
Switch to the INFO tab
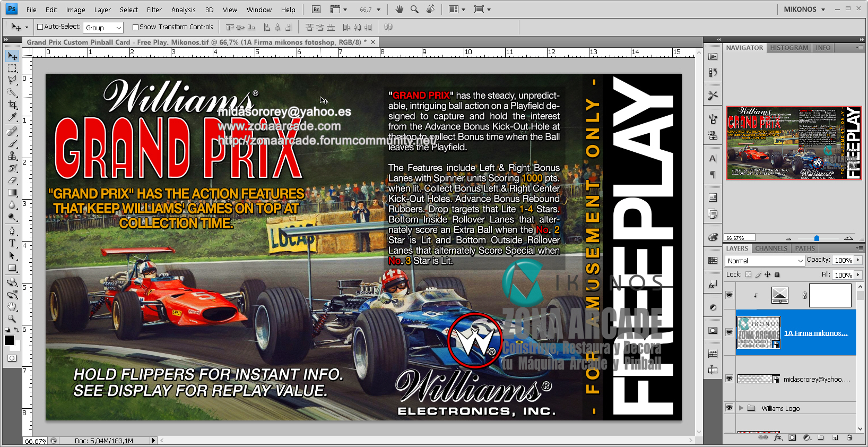pyautogui.click(x=823, y=48)
